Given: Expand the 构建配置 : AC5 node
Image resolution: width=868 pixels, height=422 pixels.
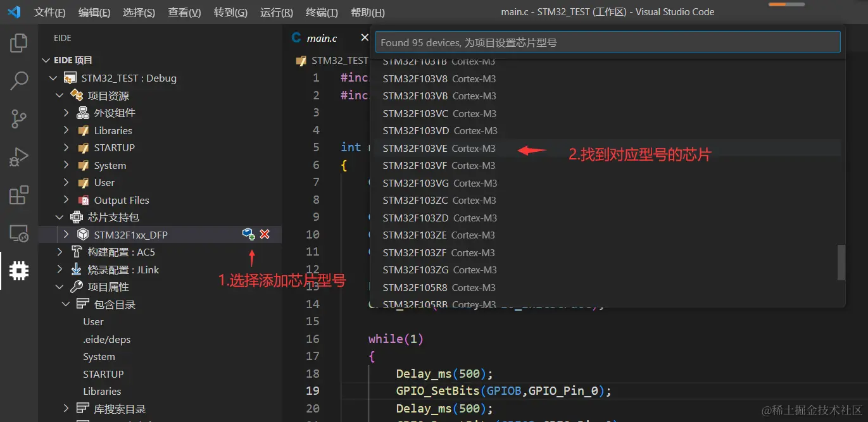Looking at the screenshot, I should (60, 252).
